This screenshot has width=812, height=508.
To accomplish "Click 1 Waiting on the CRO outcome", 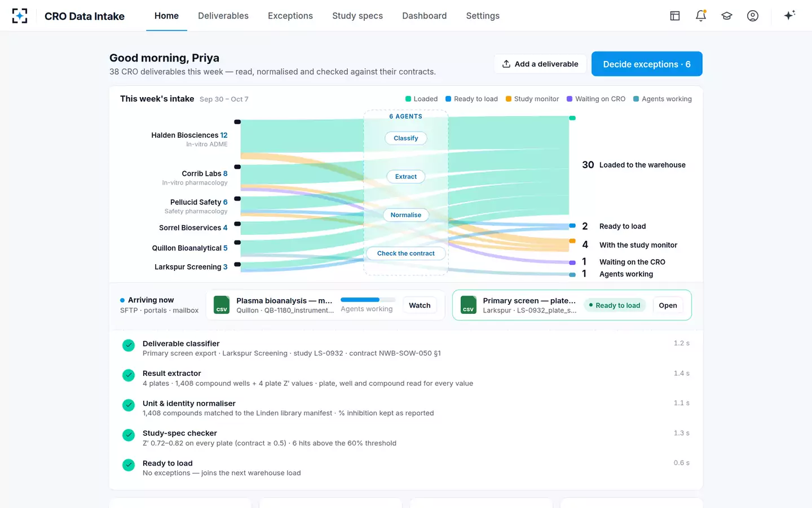I will coord(624,262).
